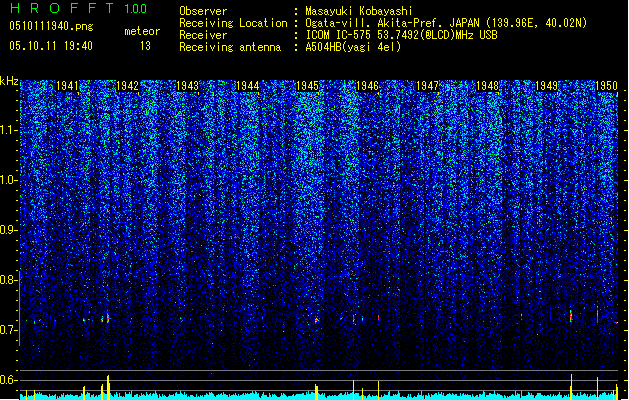Viewport: 629px width, 400px height.
Task: Click the 1.1 kHz frequency axis label
Action: coord(9,130)
